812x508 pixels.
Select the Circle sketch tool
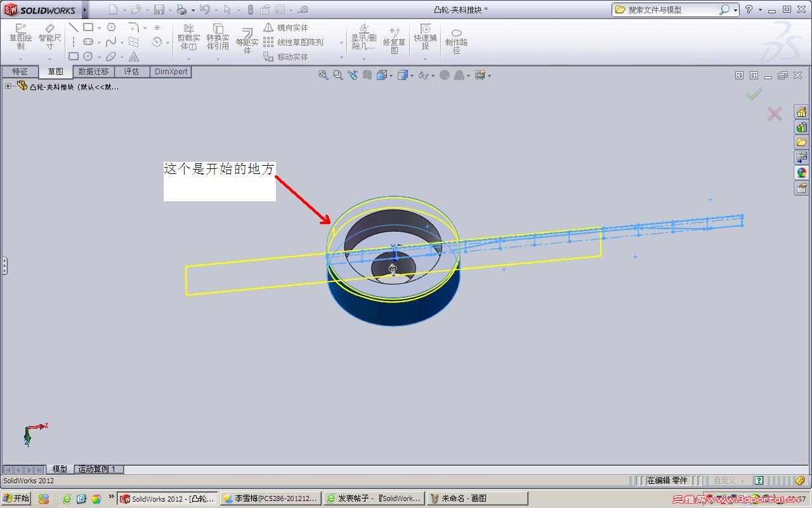click(88, 57)
